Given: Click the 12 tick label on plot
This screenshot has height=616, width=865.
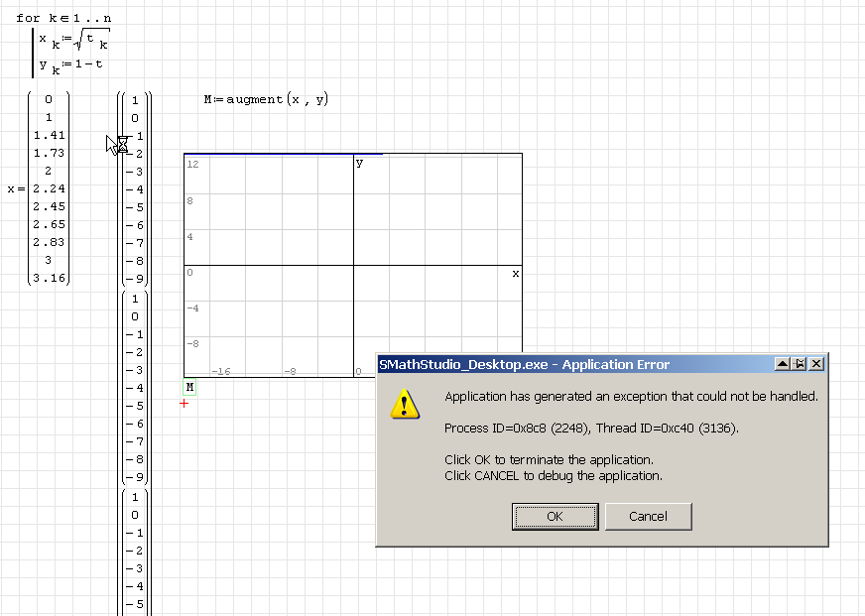Looking at the screenshot, I should [192, 165].
